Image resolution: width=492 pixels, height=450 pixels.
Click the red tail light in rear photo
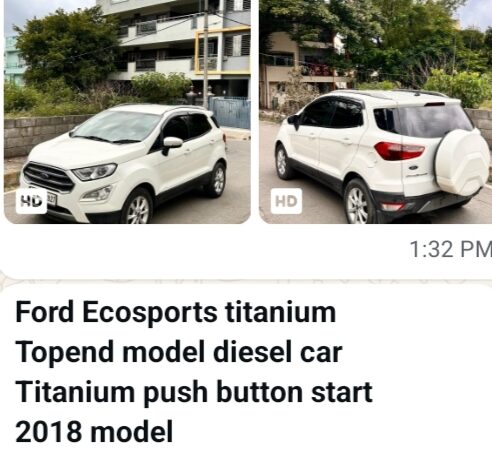click(x=399, y=151)
